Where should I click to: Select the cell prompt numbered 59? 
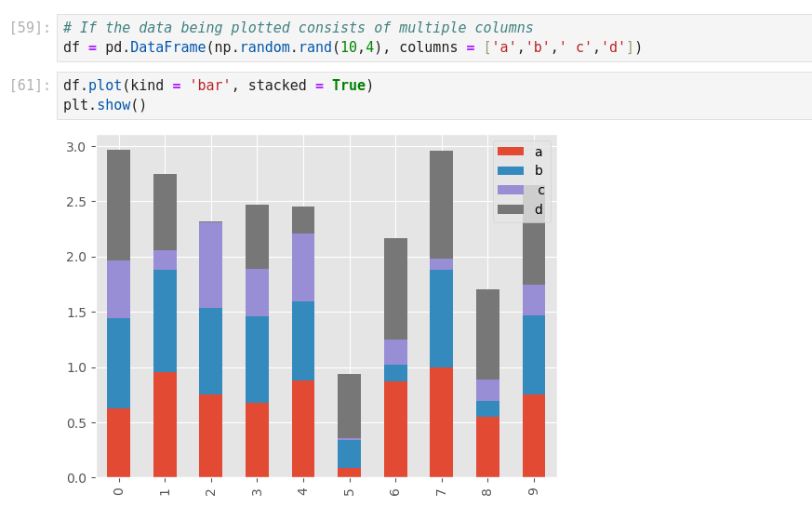point(30,28)
